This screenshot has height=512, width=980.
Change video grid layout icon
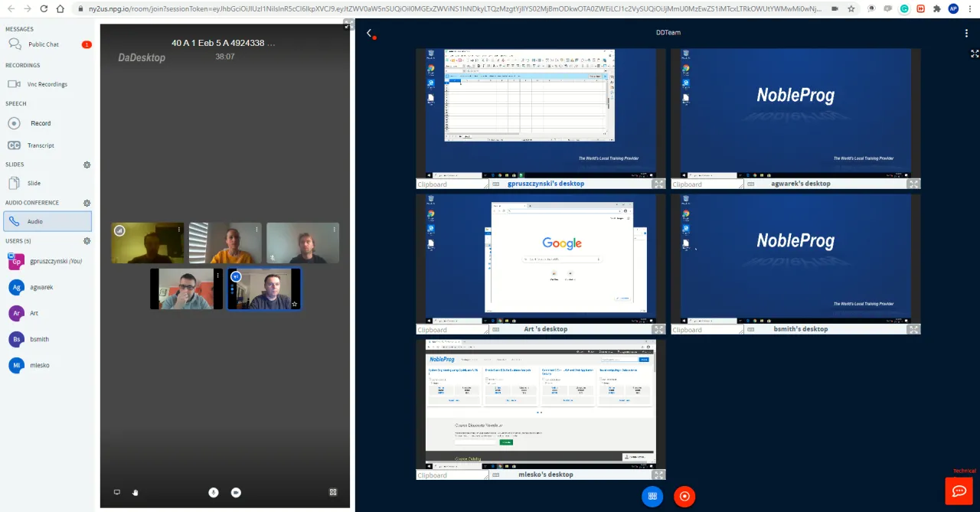pos(333,492)
